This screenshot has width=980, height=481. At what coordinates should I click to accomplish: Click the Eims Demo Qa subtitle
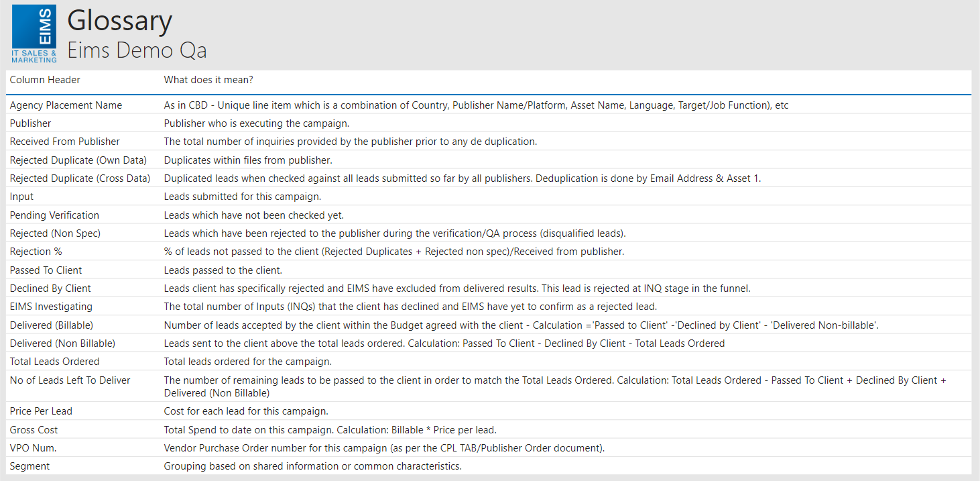click(137, 50)
